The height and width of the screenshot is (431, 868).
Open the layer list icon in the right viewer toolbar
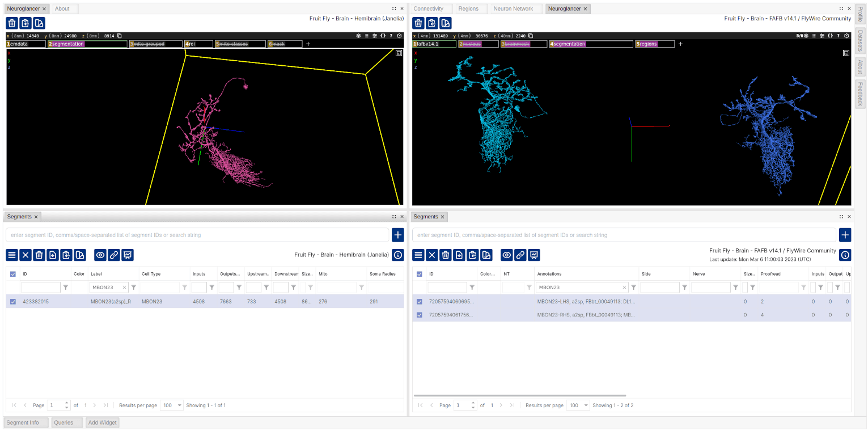pos(814,35)
